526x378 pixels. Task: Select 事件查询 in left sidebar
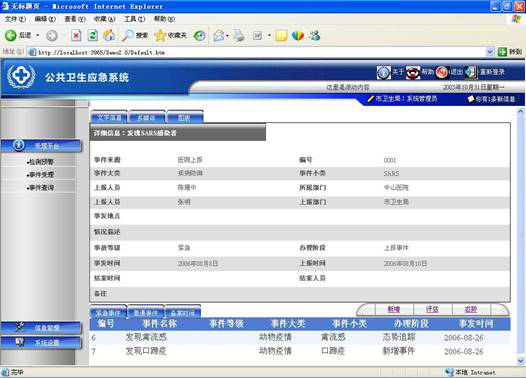tap(41, 188)
